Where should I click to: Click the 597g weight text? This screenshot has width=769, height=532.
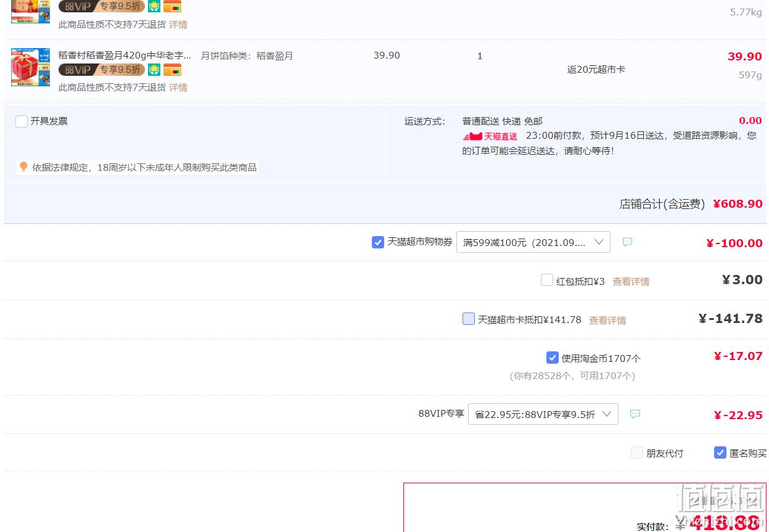point(750,75)
